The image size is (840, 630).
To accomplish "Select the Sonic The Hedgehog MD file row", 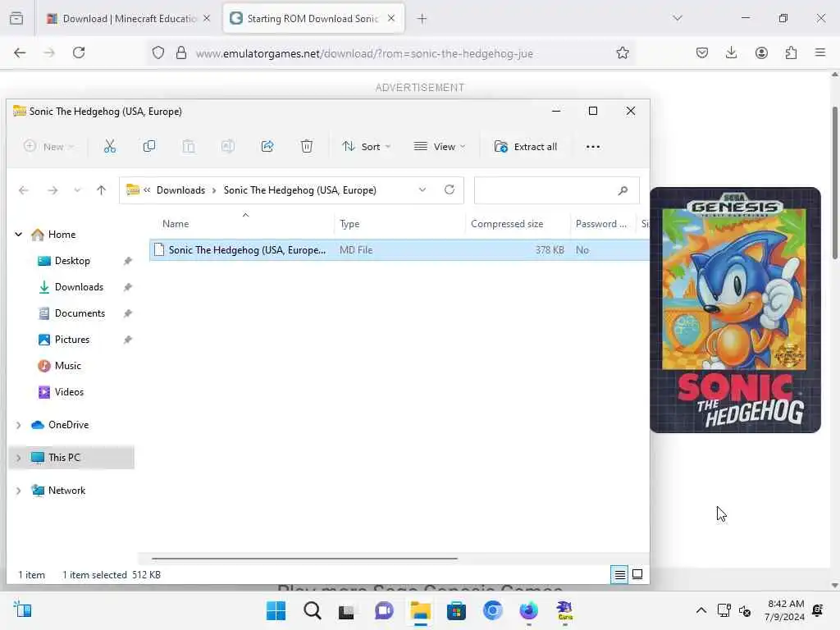I will tap(399, 250).
